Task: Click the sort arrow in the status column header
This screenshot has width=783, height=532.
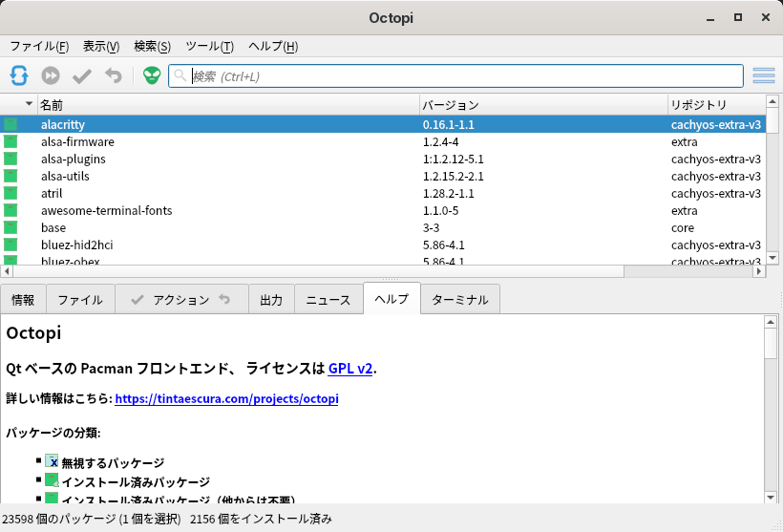Action: click(x=29, y=104)
